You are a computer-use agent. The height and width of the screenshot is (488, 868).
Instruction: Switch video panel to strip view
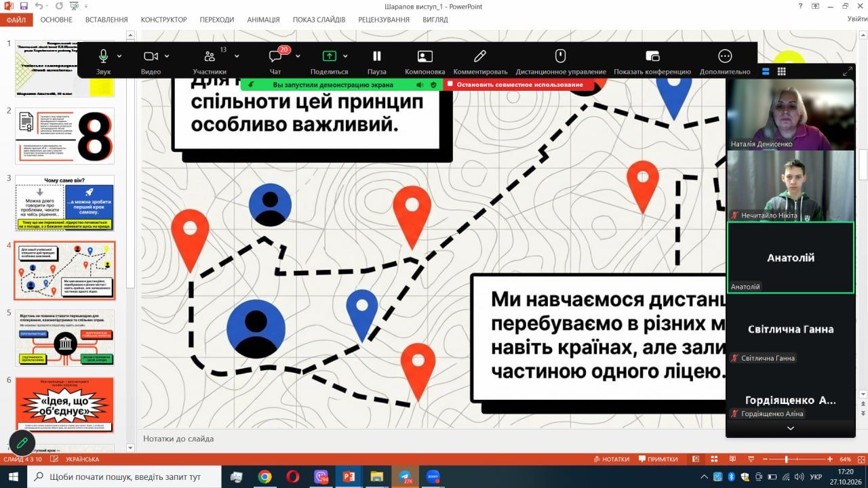coord(766,71)
